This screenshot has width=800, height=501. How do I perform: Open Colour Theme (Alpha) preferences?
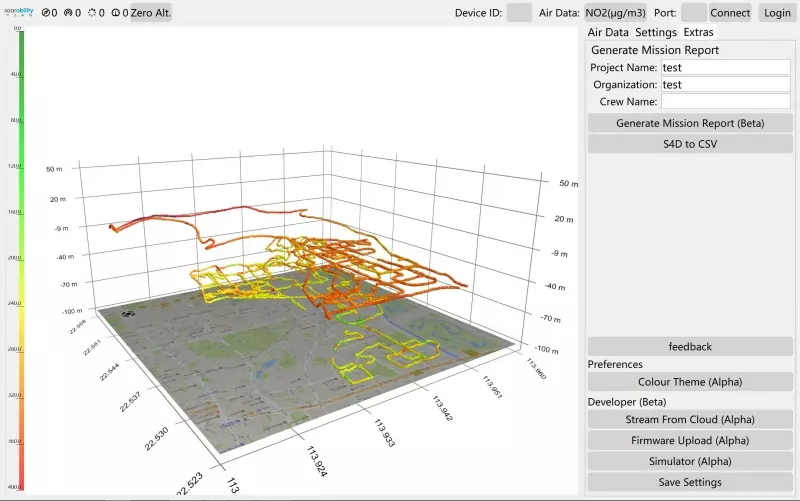[x=690, y=382]
